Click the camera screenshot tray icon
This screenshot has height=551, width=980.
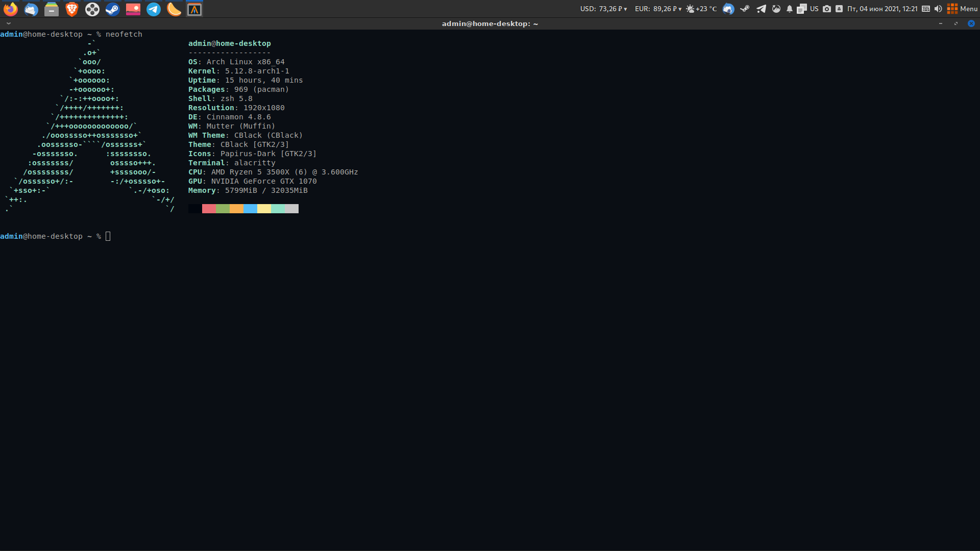[827, 9]
